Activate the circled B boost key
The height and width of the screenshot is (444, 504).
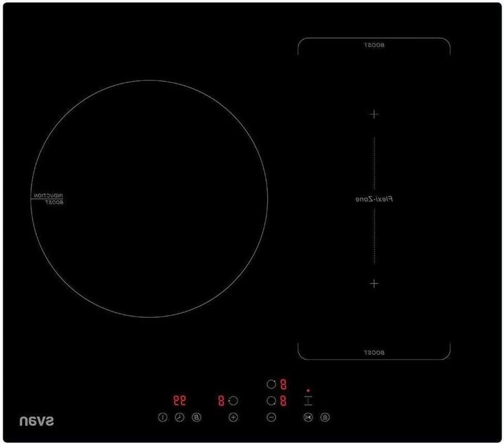click(x=197, y=417)
